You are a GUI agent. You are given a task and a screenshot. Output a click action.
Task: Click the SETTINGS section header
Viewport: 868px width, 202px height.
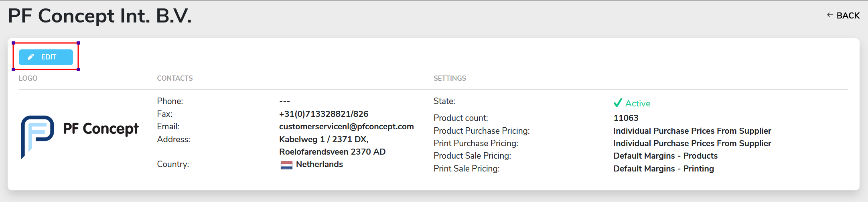click(450, 78)
